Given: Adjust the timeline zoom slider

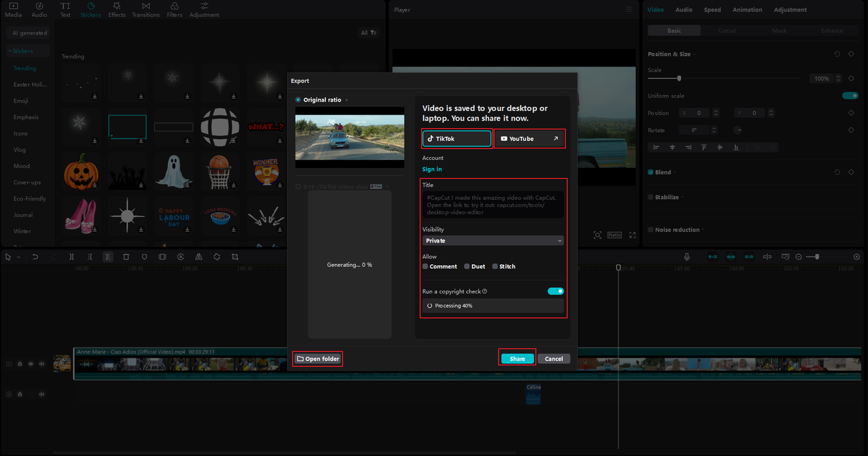Looking at the screenshot, I should 816,257.
